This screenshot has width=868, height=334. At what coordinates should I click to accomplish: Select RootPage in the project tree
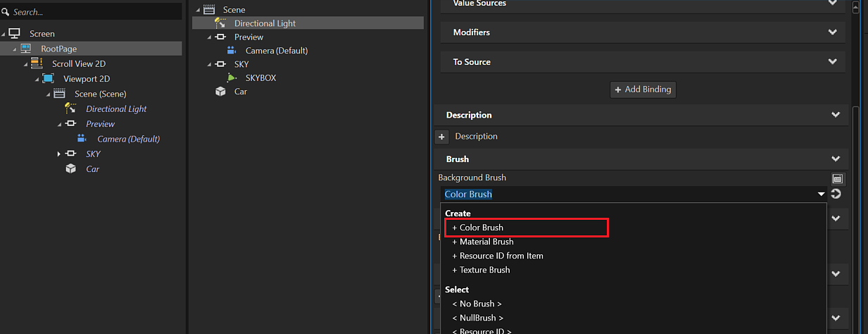pyautogui.click(x=59, y=49)
